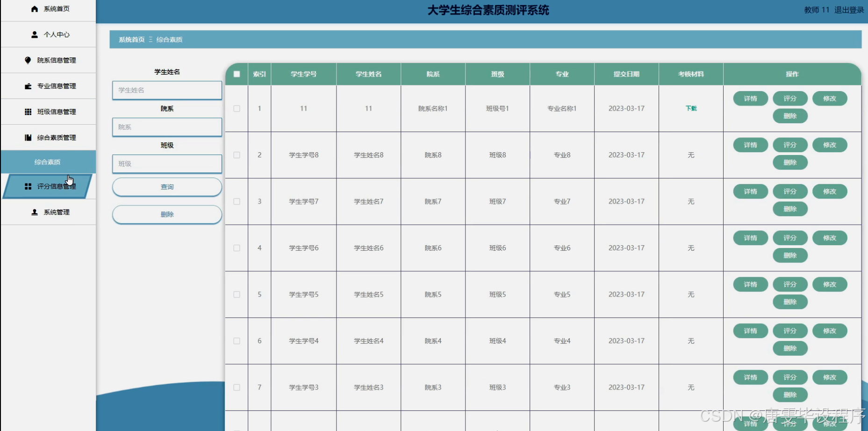868x431 pixels.
Task: Click 修改 for row 学生学号3
Action: 830,377
